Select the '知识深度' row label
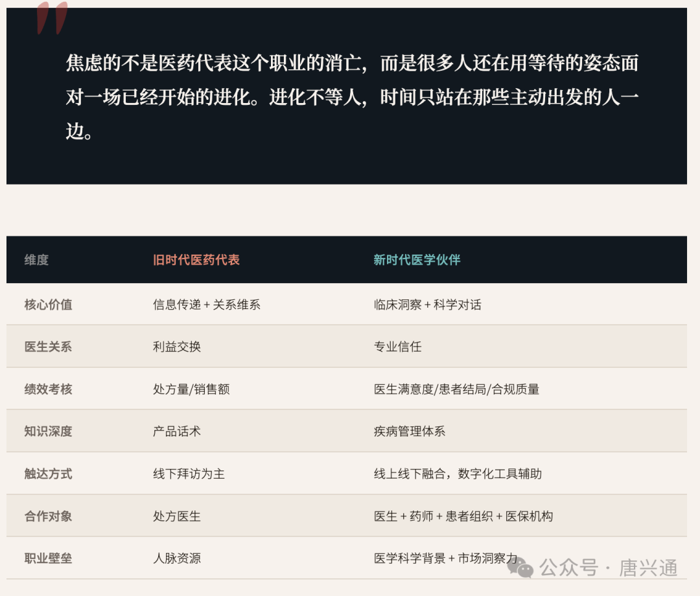The width and height of the screenshot is (700, 596). click(x=48, y=431)
